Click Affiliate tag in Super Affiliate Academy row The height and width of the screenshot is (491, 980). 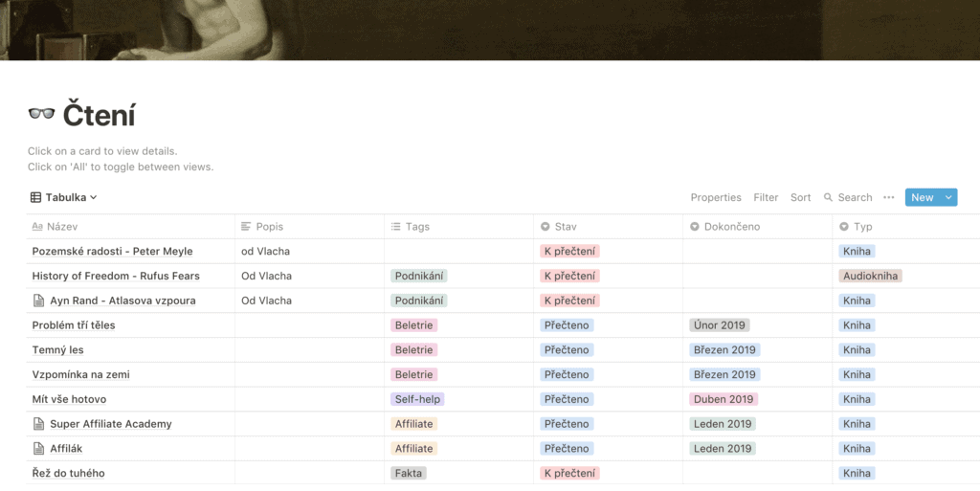click(x=413, y=424)
